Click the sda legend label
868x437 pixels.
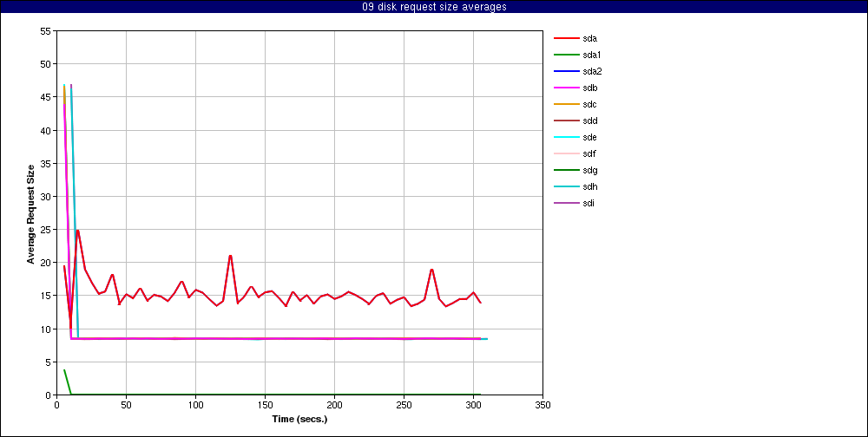pos(590,39)
